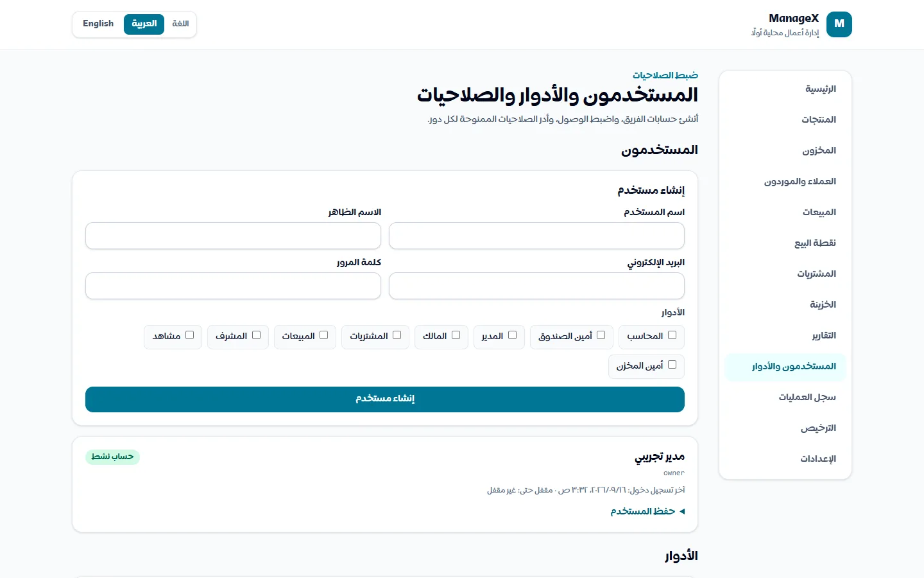Open نقطة البيع in the sidebar
924x578 pixels.
click(785, 243)
